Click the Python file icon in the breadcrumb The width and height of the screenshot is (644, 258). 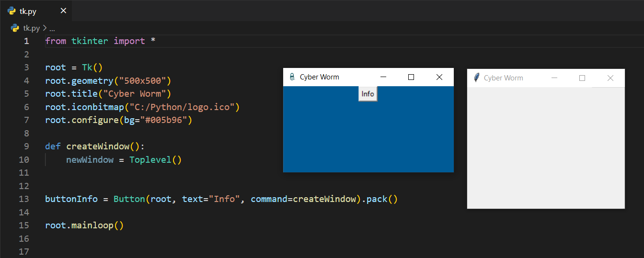pos(15,28)
